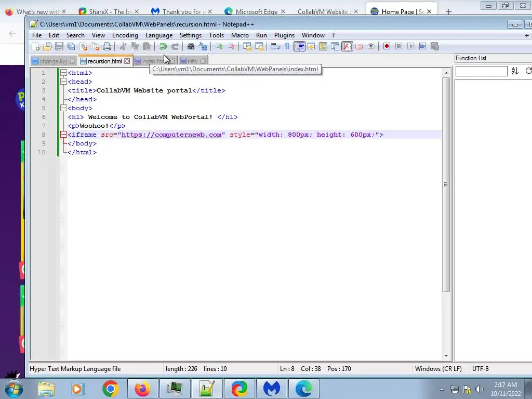Toggle the Show Indent Guide icon

coord(299,46)
